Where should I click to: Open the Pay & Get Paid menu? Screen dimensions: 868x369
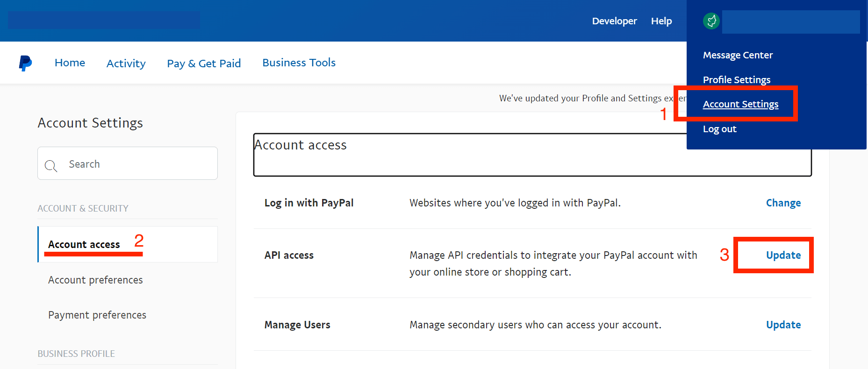coord(204,64)
